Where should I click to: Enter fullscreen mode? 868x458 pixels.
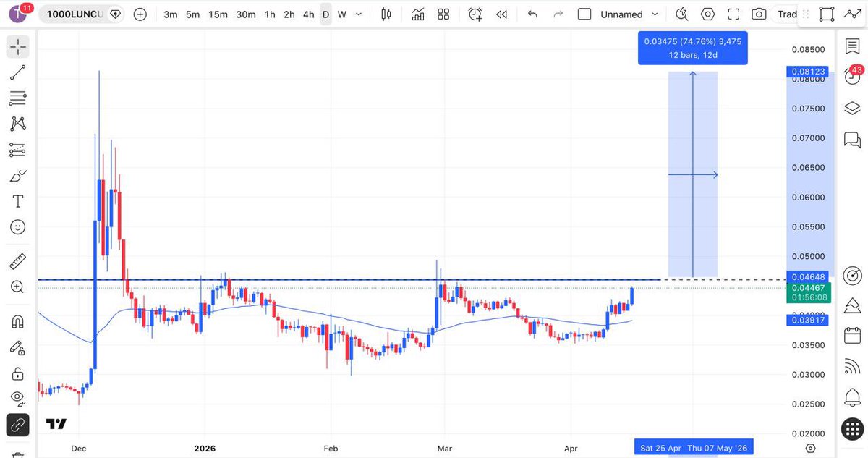[733, 14]
